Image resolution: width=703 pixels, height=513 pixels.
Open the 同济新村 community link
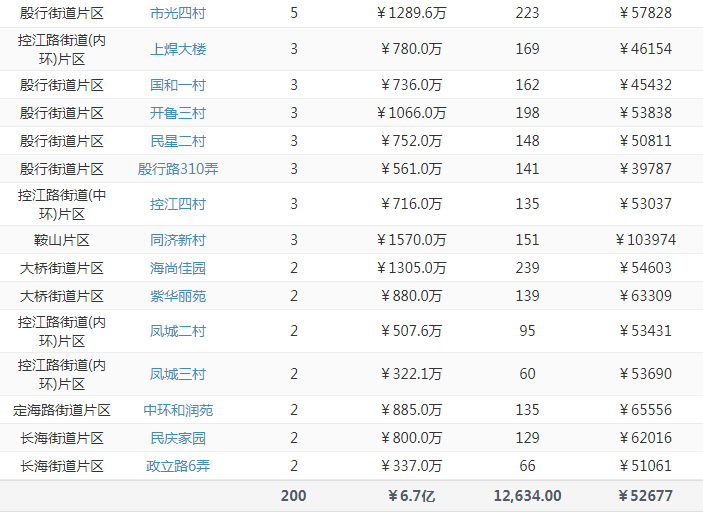[x=178, y=240]
